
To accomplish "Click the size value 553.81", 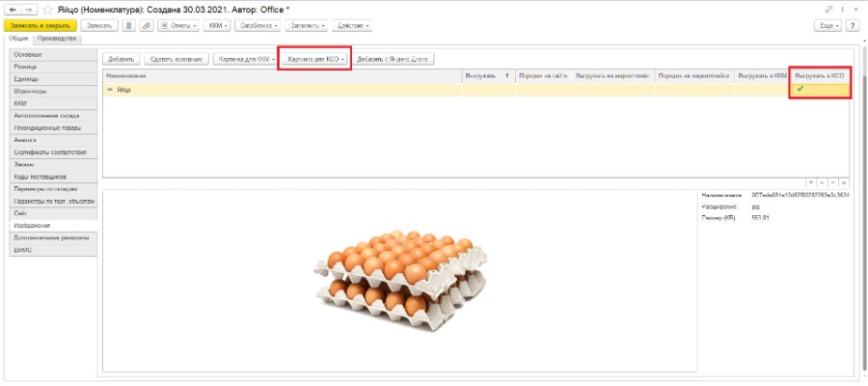I will click(760, 218).
